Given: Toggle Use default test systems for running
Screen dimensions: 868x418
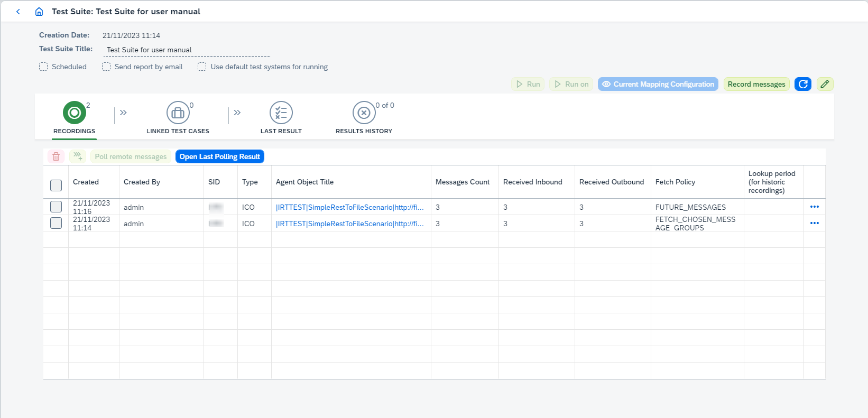Looking at the screenshot, I should [x=202, y=67].
